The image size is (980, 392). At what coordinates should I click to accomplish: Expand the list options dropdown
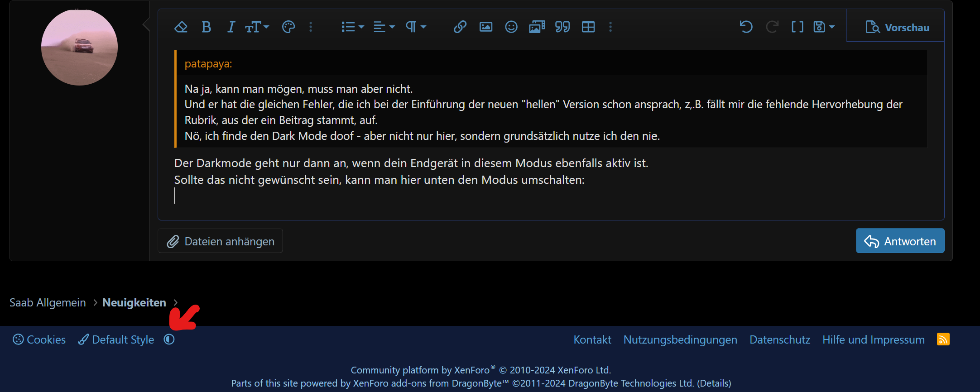click(352, 27)
